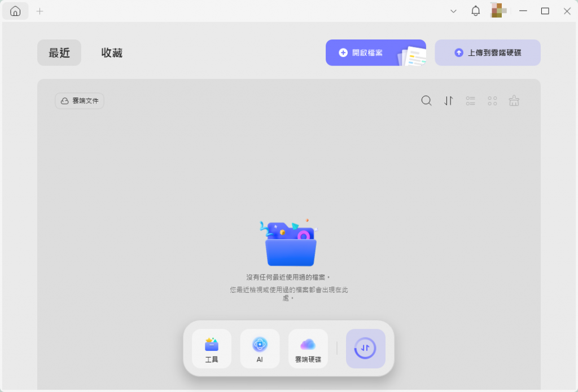Switch to the 最近 (Recent) tab
This screenshot has width=578, height=392.
(59, 52)
